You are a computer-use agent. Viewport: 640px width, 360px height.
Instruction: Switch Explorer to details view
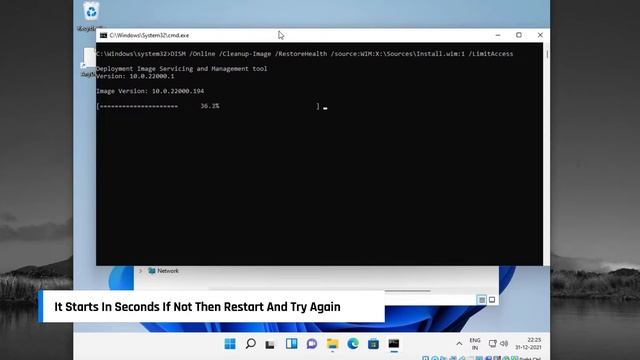[x=482, y=300]
